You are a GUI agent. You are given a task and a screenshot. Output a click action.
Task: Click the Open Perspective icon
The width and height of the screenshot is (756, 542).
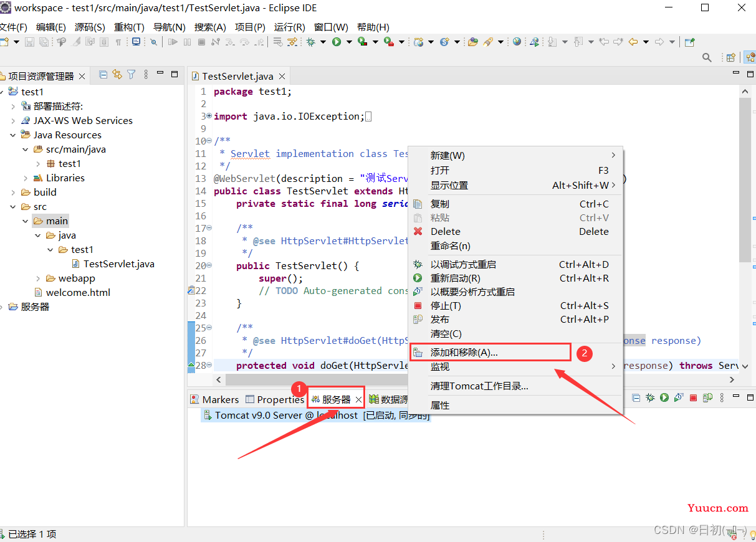(x=731, y=57)
